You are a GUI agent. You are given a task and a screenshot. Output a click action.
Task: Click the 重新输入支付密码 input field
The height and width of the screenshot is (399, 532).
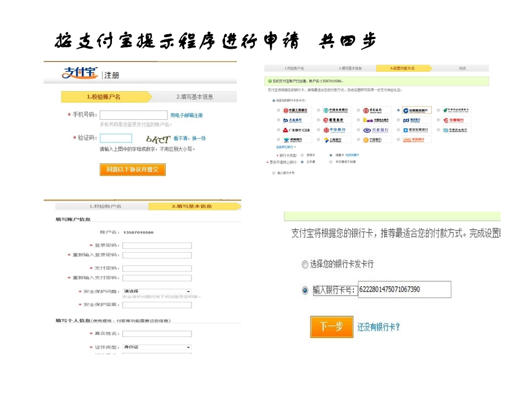coord(157,278)
